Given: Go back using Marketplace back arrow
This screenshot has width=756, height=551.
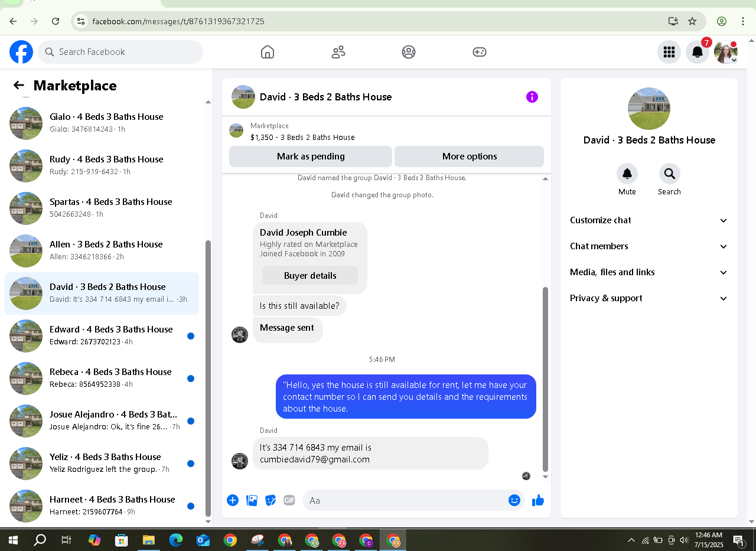Looking at the screenshot, I should click(19, 86).
